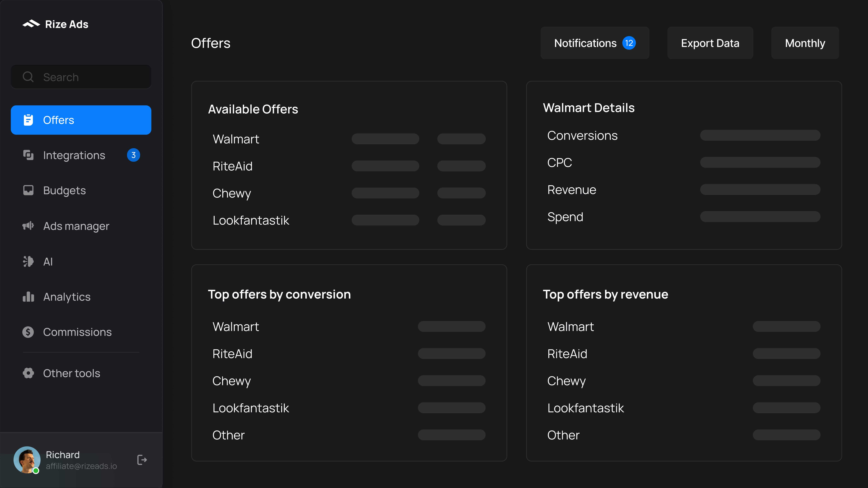Viewport: 868px width, 488px height.
Task: Click the Other tools gear icon
Action: [x=28, y=373]
